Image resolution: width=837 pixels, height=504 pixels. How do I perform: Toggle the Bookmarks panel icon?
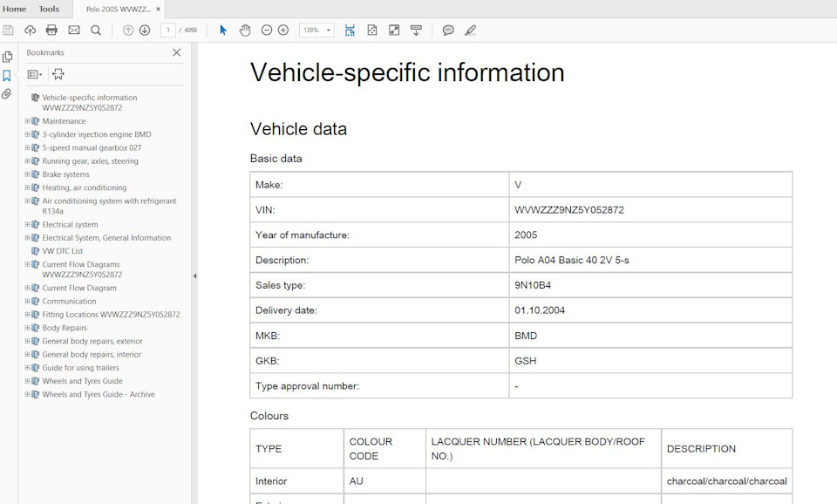7,76
